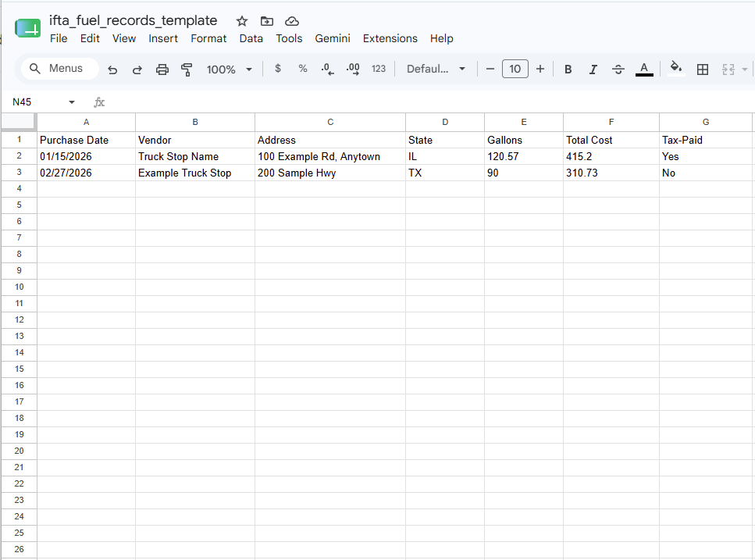Open the fill color picker
Screen dimensions: 755x560
click(x=676, y=69)
